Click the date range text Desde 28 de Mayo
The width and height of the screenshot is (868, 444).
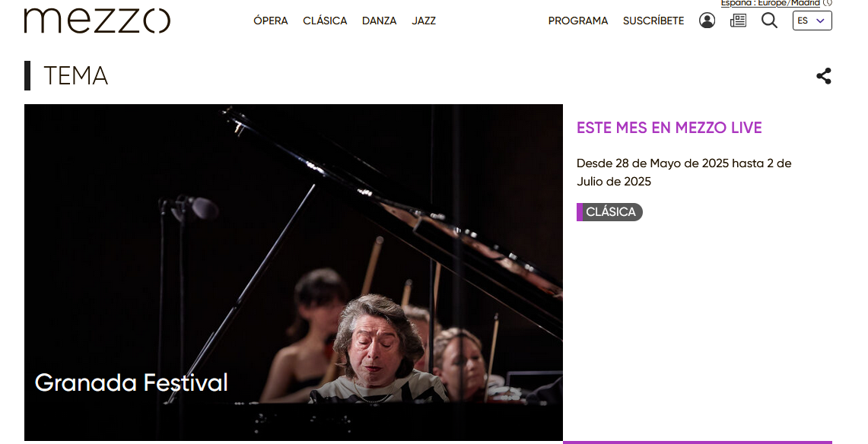(684, 172)
